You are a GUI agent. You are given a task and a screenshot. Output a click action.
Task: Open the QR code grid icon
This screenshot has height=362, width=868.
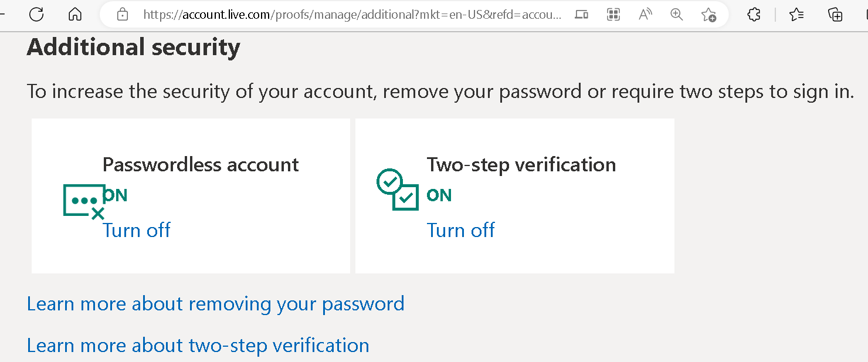(613, 15)
